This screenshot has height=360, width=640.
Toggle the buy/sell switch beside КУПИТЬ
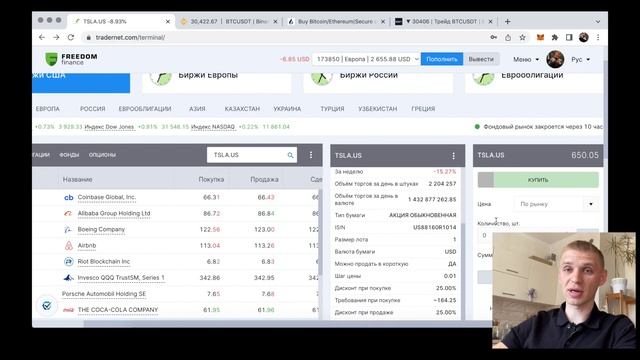[486, 180]
